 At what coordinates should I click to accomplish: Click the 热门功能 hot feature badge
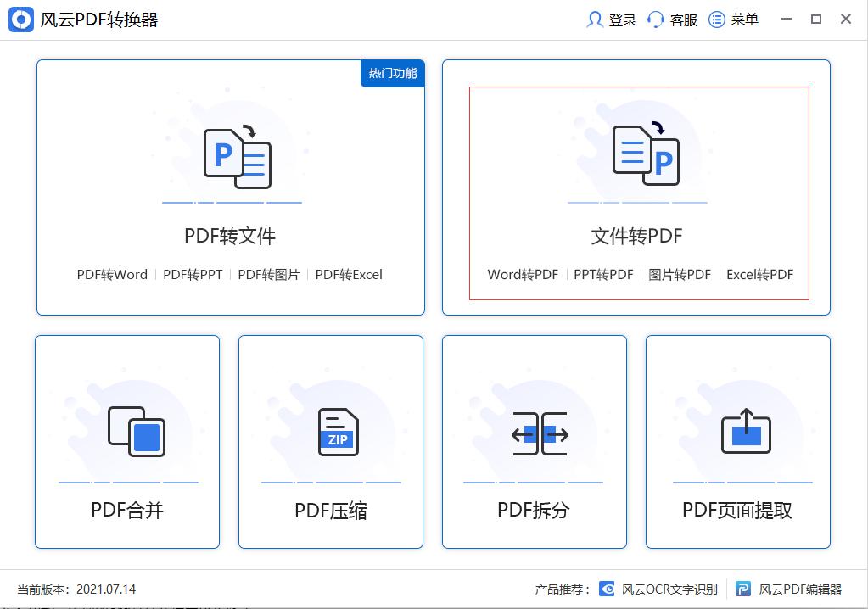coord(392,74)
